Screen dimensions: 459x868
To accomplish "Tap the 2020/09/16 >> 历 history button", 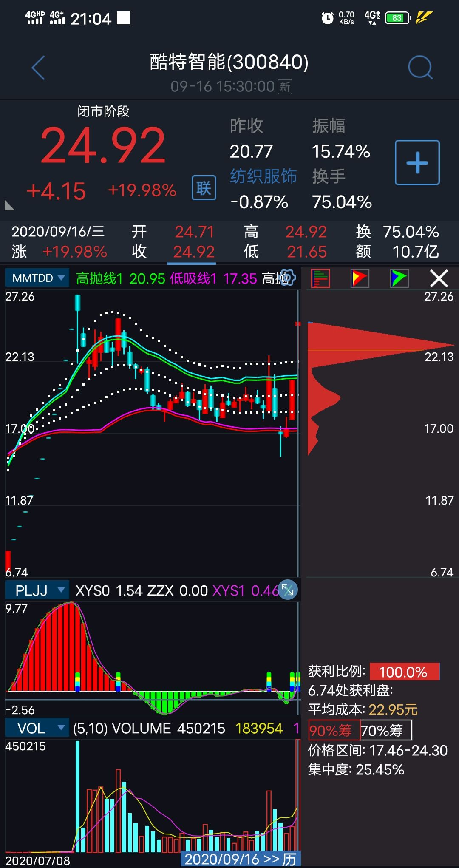I will 241,859.
